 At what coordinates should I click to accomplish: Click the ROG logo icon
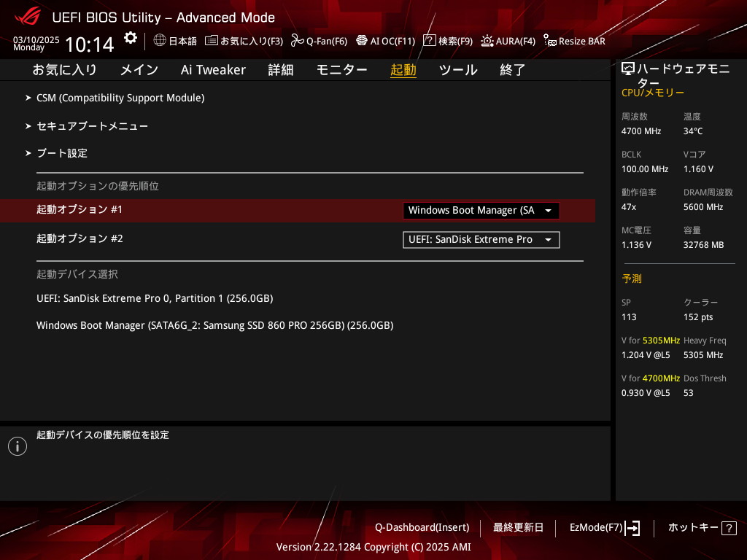click(x=28, y=17)
